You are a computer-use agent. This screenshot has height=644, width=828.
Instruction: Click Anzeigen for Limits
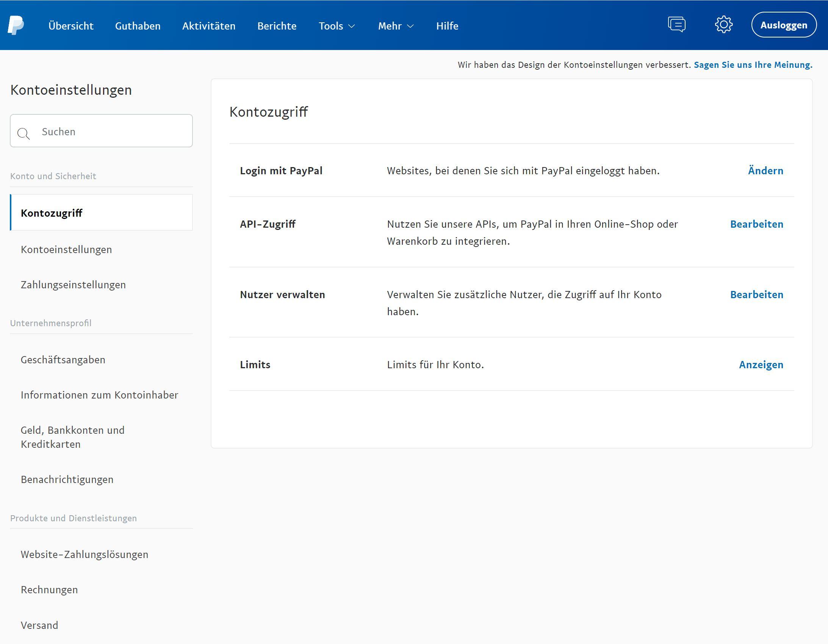pos(761,365)
